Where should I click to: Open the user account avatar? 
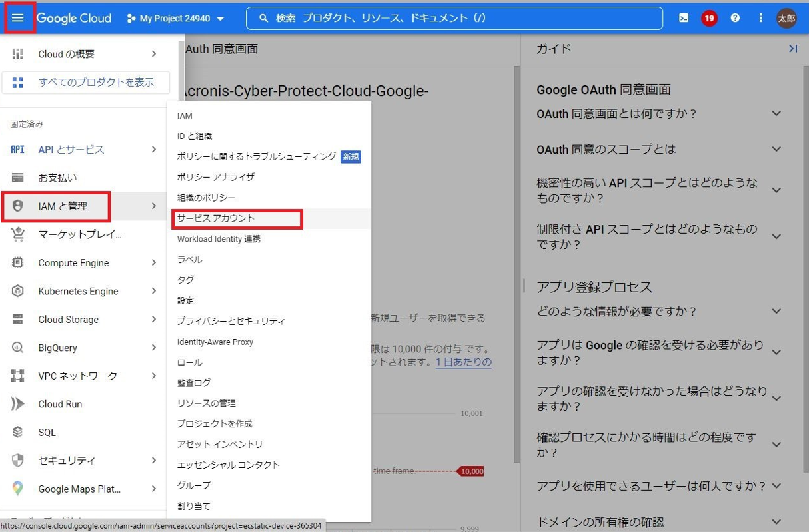[786, 19]
